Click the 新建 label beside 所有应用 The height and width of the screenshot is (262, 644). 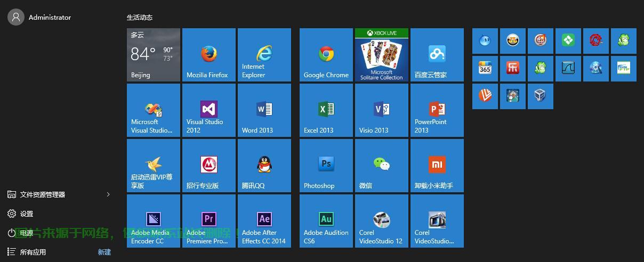tap(104, 252)
